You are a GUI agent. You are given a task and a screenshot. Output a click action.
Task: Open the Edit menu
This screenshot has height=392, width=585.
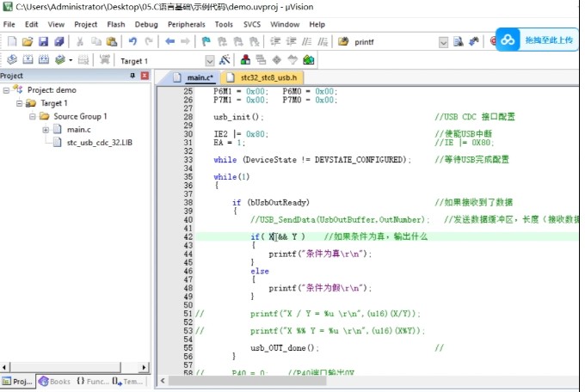31,25
